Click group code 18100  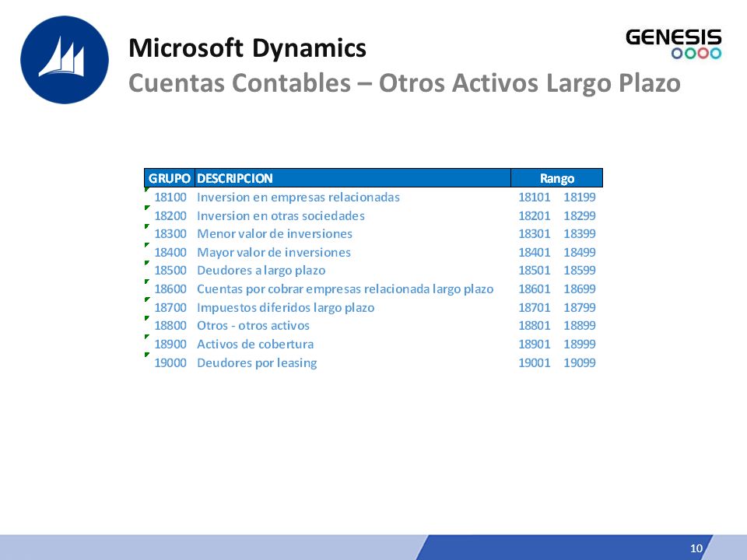[x=170, y=197]
